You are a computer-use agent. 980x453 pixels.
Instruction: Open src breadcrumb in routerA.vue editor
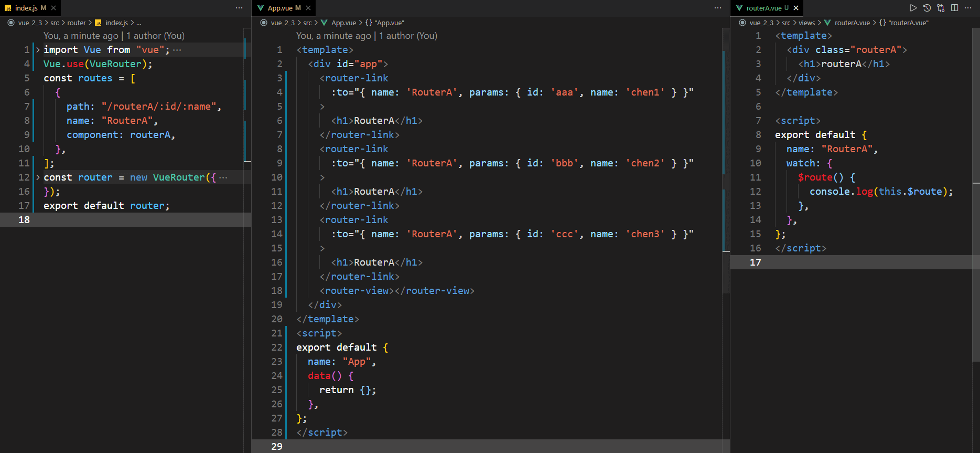[x=786, y=23]
